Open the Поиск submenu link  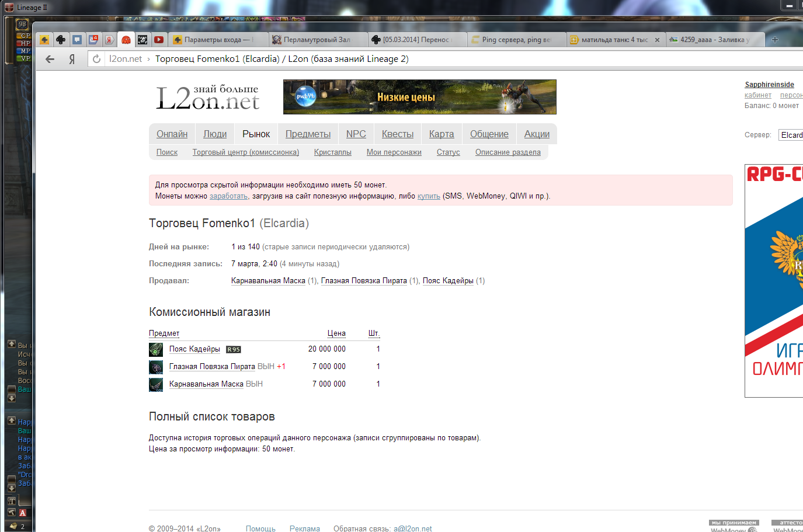pyautogui.click(x=167, y=152)
